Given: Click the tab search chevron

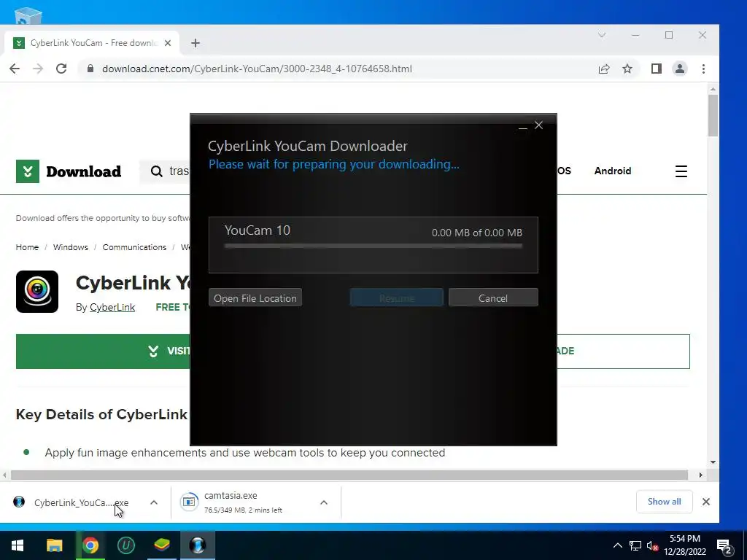Looking at the screenshot, I should pyautogui.click(x=602, y=35).
